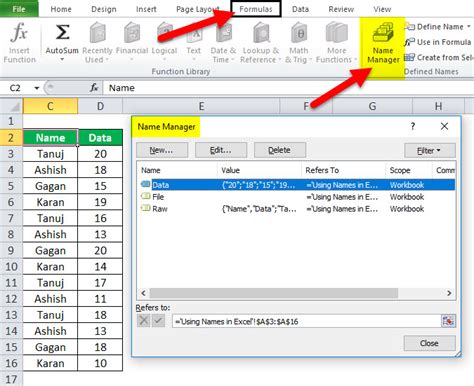Click the Delete button
The image size is (474, 386).
pos(280,150)
